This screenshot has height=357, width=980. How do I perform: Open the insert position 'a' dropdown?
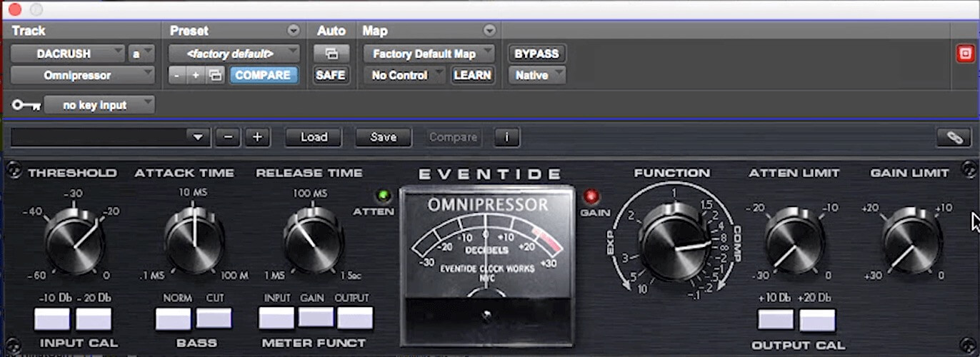(x=141, y=54)
